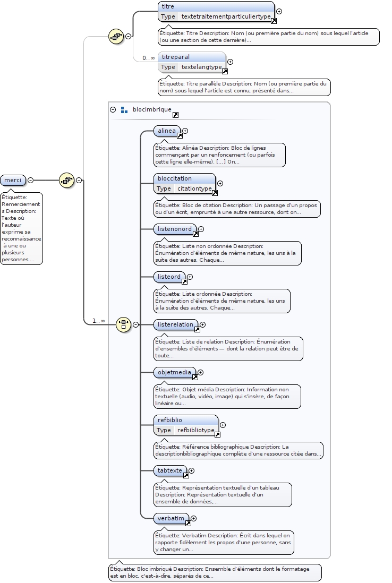Viewport: 392px width, 583px height.
Task: Click the listeord element node
Action: [169, 277]
